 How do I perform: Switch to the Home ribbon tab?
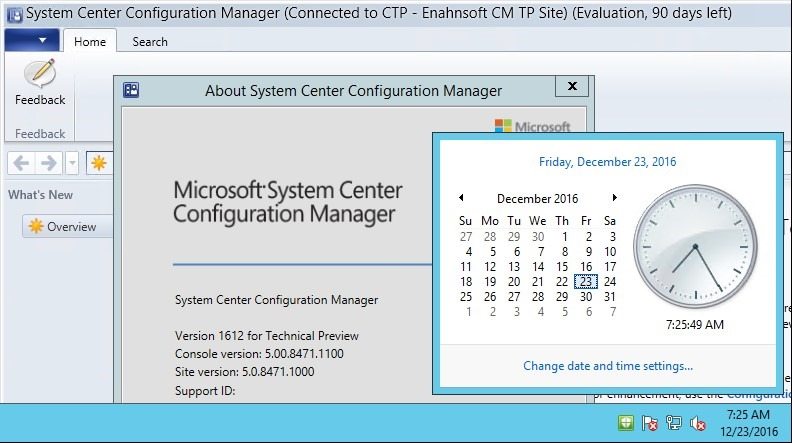click(90, 41)
